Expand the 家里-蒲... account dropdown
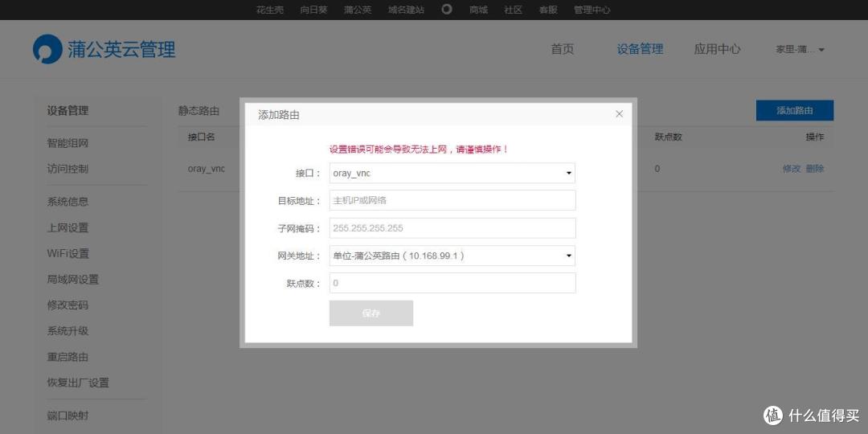Image resolution: width=868 pixels, height=434 pixels. [800, 49]
